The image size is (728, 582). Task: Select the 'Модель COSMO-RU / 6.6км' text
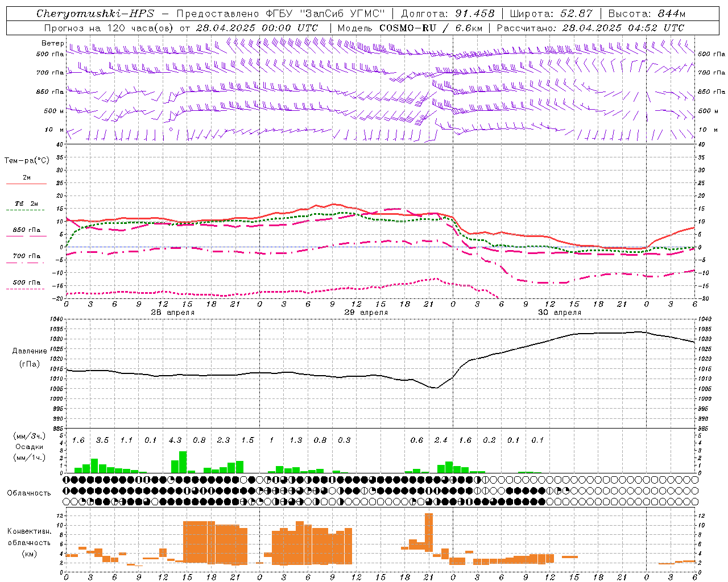click(x=410, y=28)
